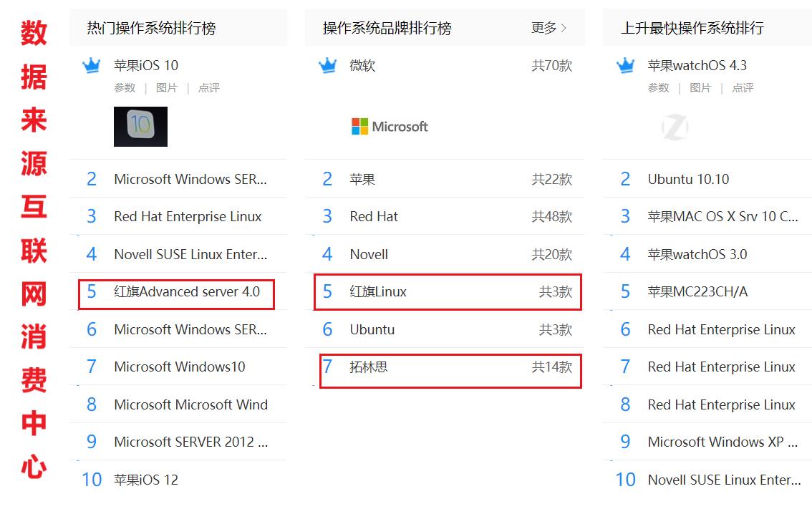812x514 pixels.
Task: Open 点评 under 苹果watchOS 4.3
Action: click(743, 88)
